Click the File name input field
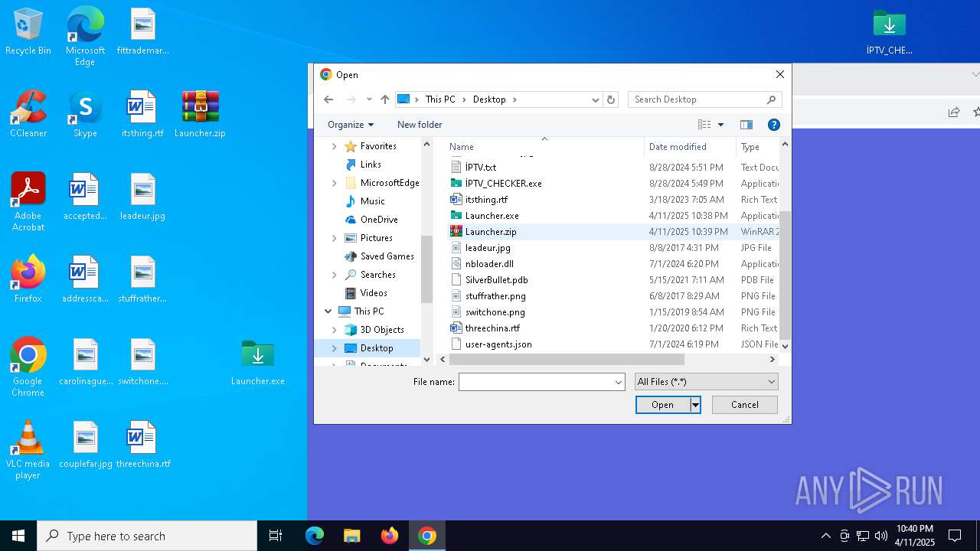This screenshot has height=551, width=980. coord(535,382)
